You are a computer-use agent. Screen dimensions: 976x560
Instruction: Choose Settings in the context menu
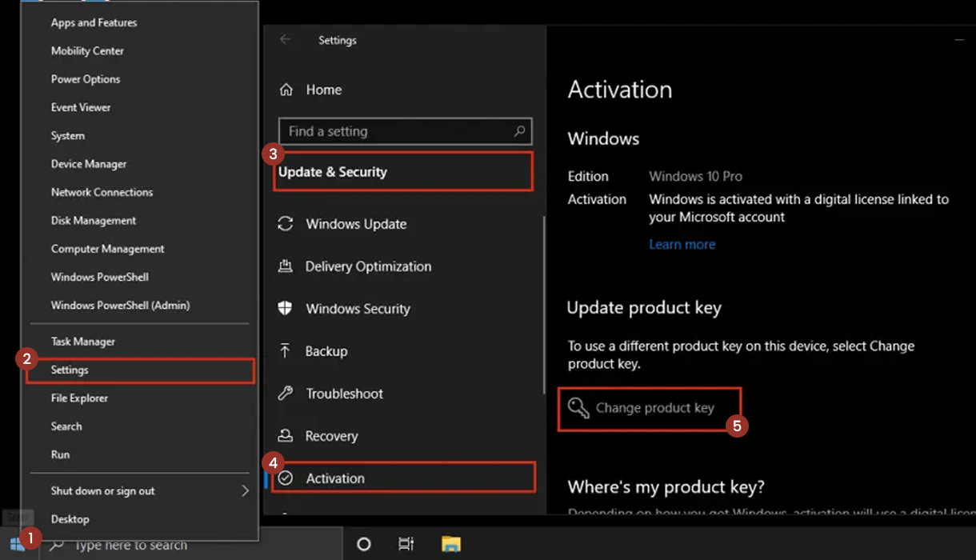coord(70,370)
